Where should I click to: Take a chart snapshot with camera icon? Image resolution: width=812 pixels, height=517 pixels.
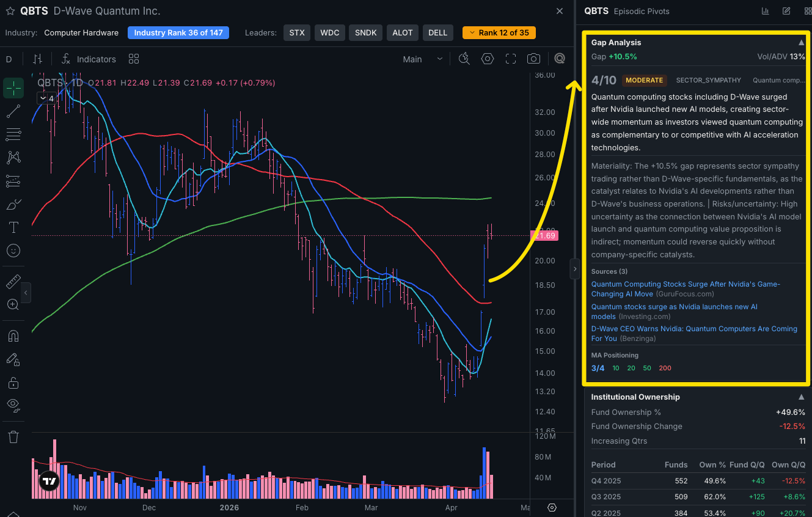point(533,59)
